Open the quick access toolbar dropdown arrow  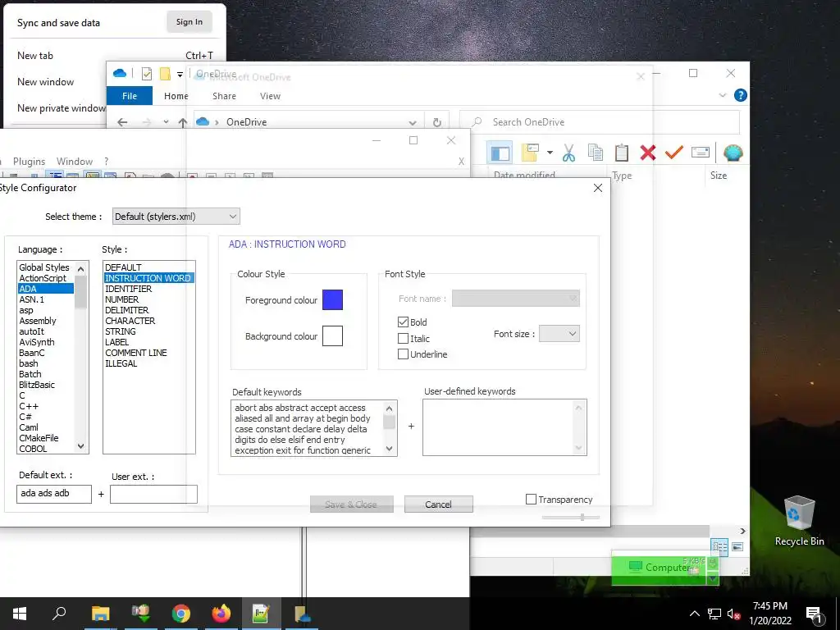180,75
